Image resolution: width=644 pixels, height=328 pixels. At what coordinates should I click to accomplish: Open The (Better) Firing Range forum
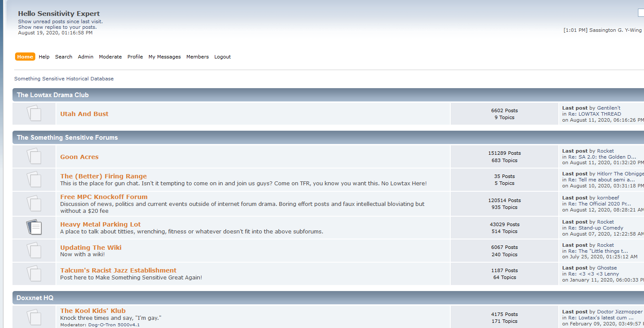click(103, 176)
